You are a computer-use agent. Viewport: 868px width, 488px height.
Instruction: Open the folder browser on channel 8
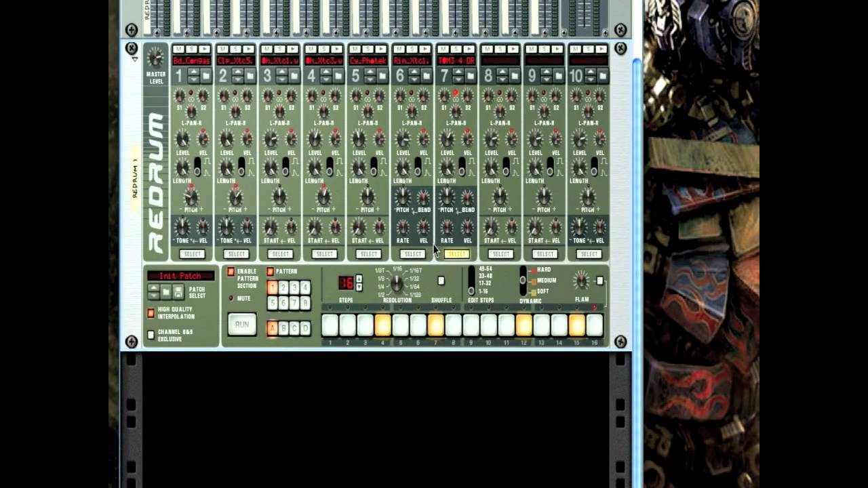click(515, 76)
